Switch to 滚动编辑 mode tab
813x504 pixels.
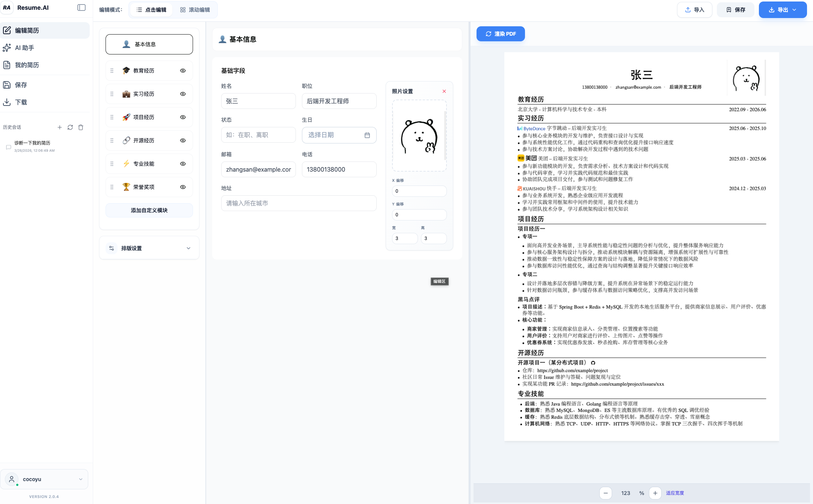click(x=195, y=10)
